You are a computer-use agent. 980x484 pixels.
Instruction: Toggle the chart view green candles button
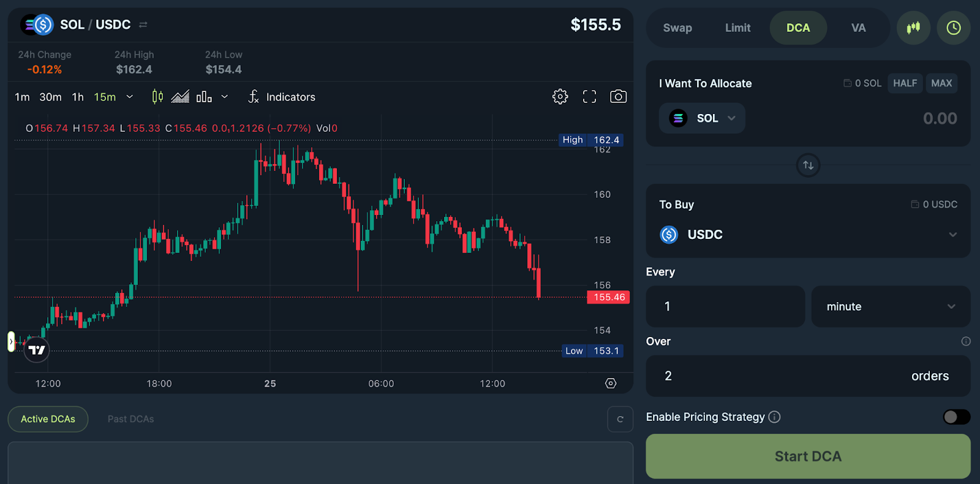(913, 28)
